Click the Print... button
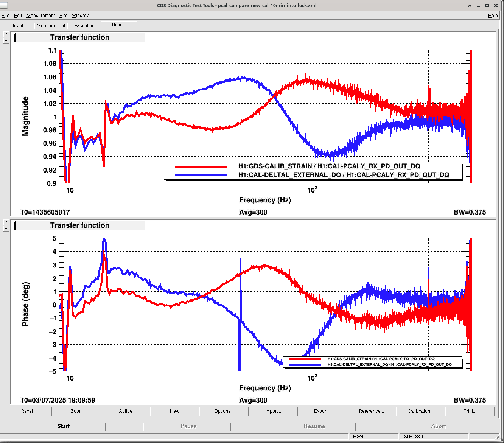504x443 pixels. pos(470,411)
